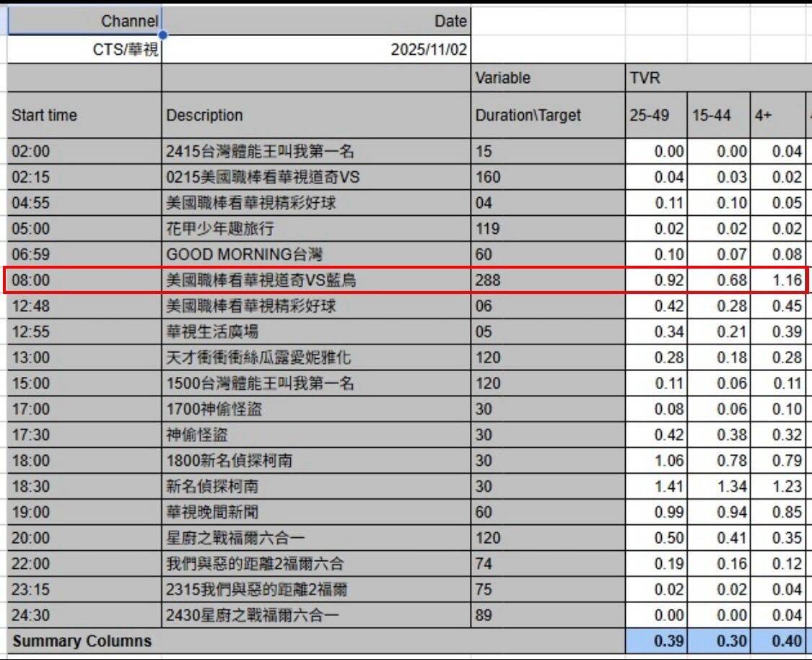Image resolution: width=812 pixels, height=660 pixels.
Task: Select the Description column header
Action: pyautogui.click(x=316, y=116)
